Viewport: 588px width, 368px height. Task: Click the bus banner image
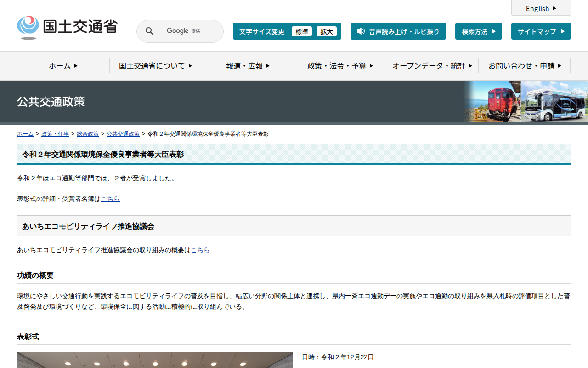554,102
